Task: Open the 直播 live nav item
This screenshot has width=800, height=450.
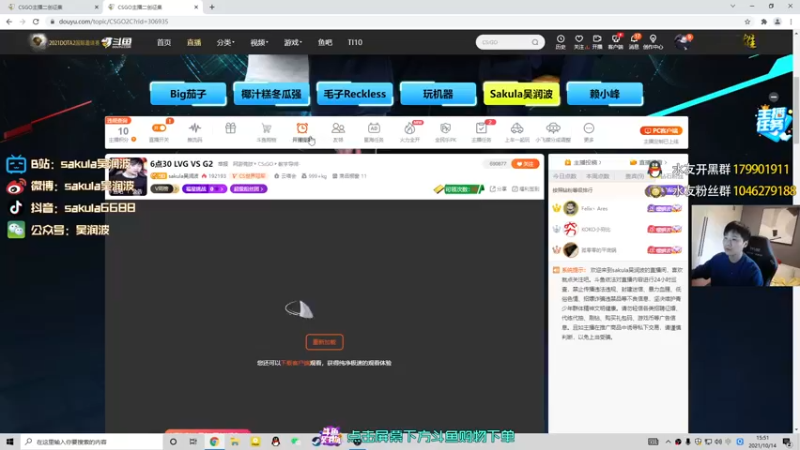Action: pos(194,42)
